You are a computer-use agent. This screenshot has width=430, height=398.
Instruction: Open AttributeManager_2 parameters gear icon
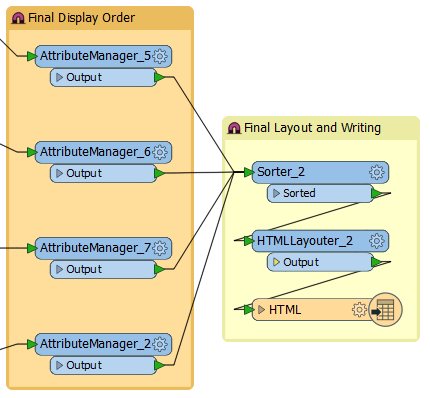click(x=160, y=344)
